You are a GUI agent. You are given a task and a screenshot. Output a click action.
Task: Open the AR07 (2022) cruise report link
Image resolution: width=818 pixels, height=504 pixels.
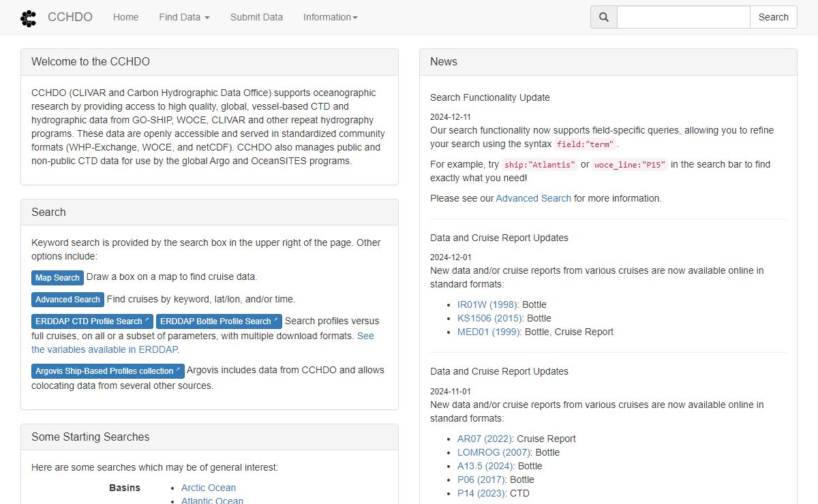click(484, 439)
